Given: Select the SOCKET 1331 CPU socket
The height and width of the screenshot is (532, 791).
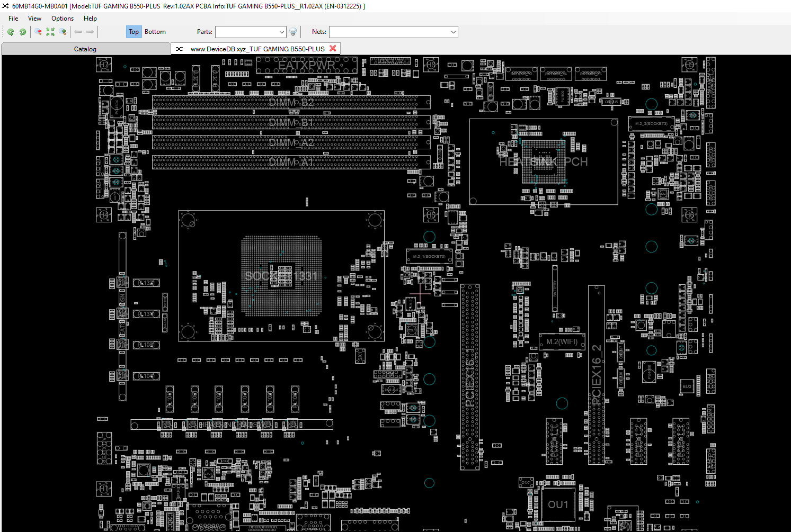Looking at the screenshot, I should 281,276.
